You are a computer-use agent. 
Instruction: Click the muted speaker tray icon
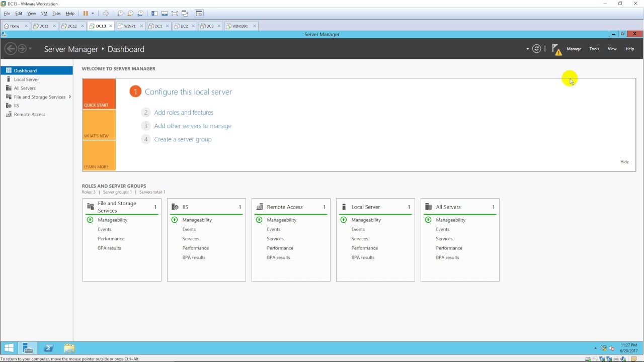612,348
